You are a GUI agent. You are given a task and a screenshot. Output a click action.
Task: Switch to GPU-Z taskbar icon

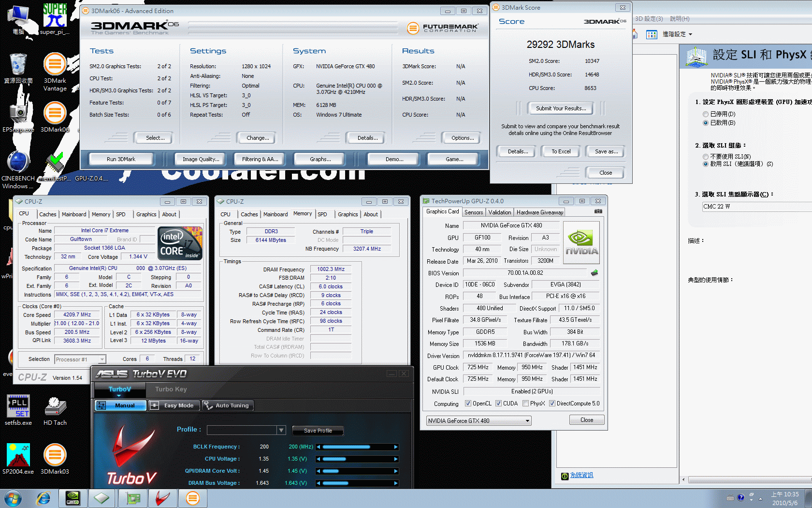pyautogui.click(x=132, y=498)
